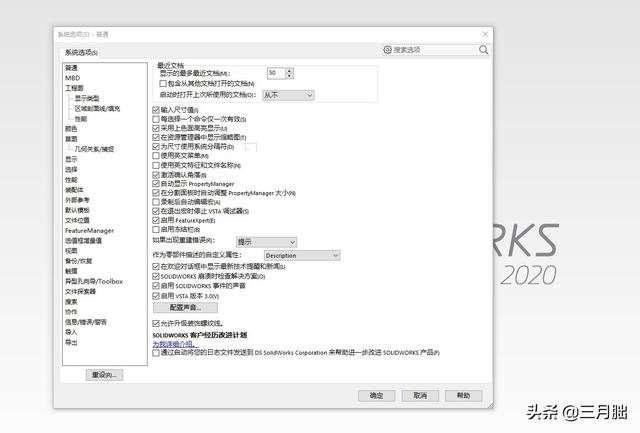This screenshot has height=433, width=640.
Task: Toggle 包含从其他文档打开的文档 checkbox
Action: click(x=162, y=84)
